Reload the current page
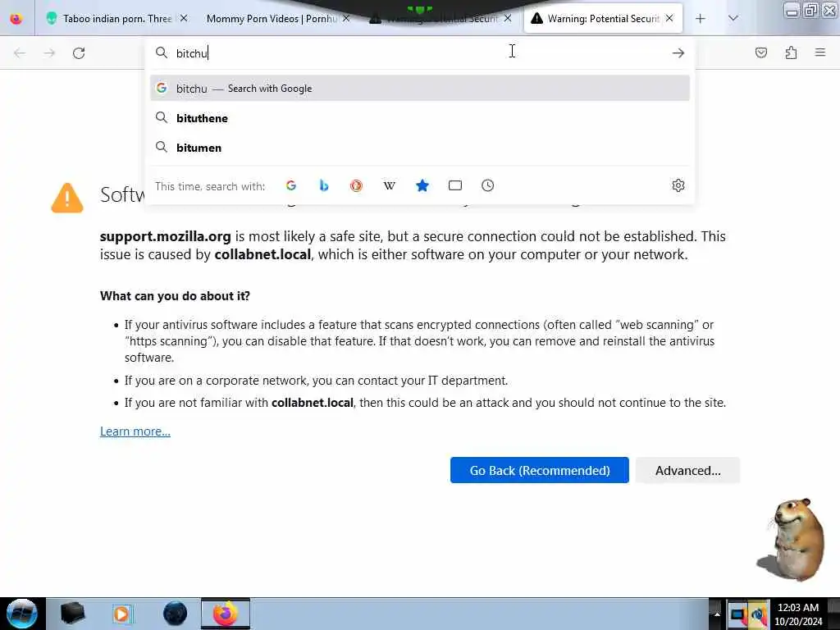This screenshot has height=630, width=840. (79, 53)
